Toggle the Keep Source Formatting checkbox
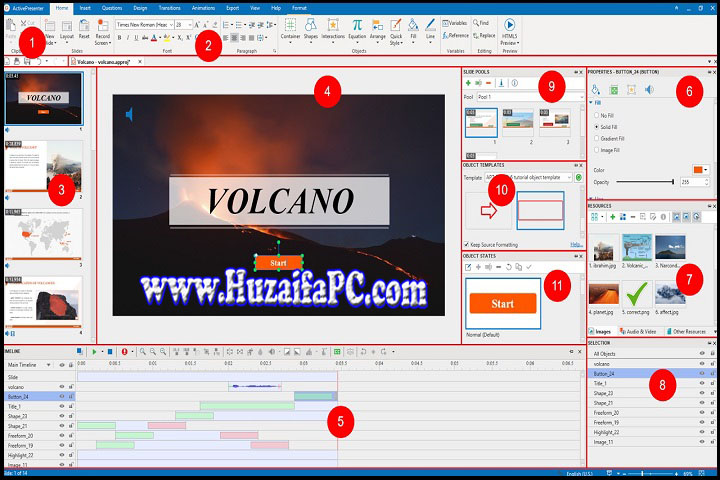720x480 pixels. (467, 245)
